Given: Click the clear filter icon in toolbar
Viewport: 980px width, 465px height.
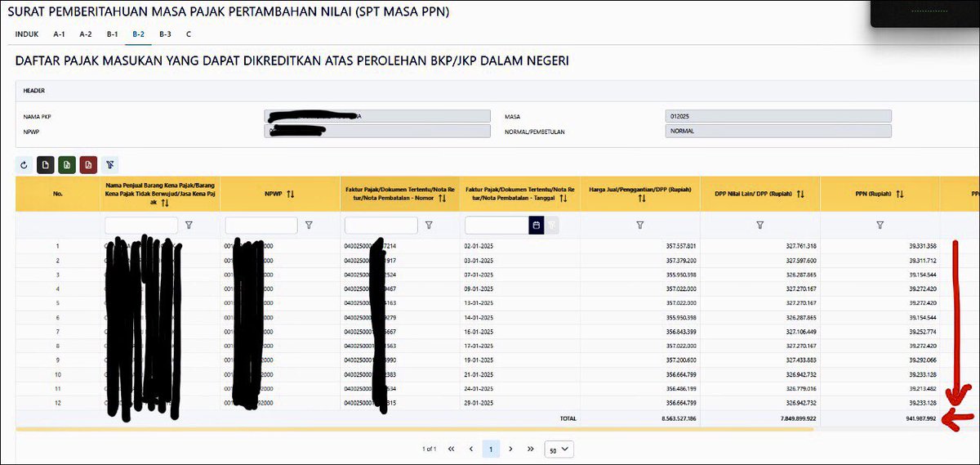Looking at the screenshot, I should click(110, 164).
